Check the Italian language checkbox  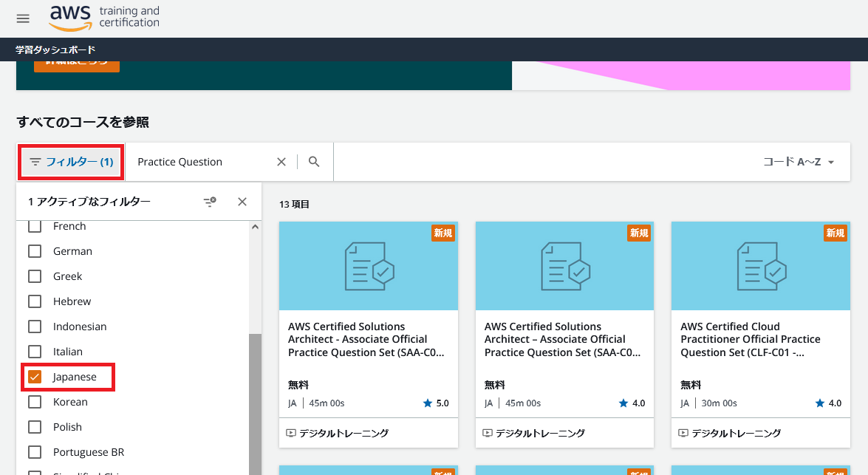coord(35,352)
